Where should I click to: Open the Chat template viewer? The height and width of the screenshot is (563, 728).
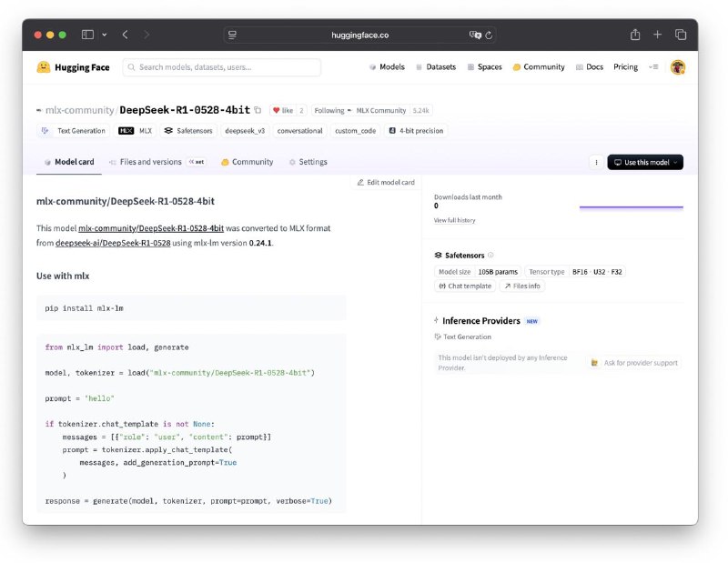465,286
